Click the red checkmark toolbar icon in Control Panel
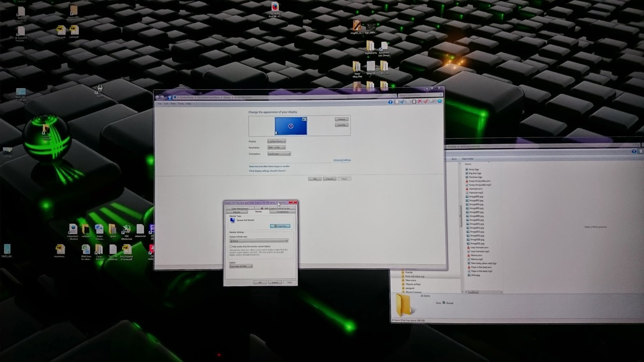644x362 pixels. (425, 101)
